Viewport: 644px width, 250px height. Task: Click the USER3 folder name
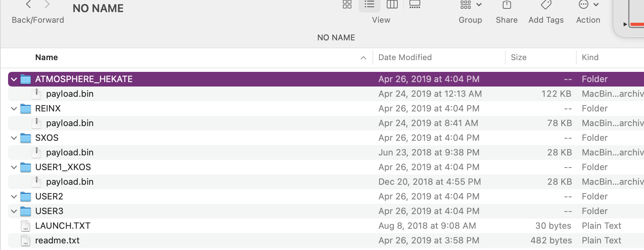point(49,211)
